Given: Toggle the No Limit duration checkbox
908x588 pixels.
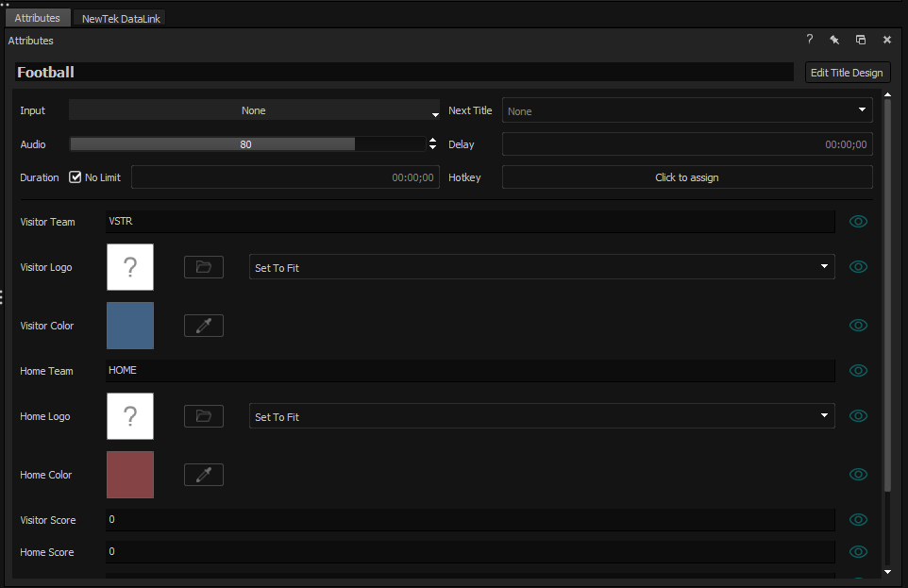Looking at the screenshot, I should click(x=76, y=177).
